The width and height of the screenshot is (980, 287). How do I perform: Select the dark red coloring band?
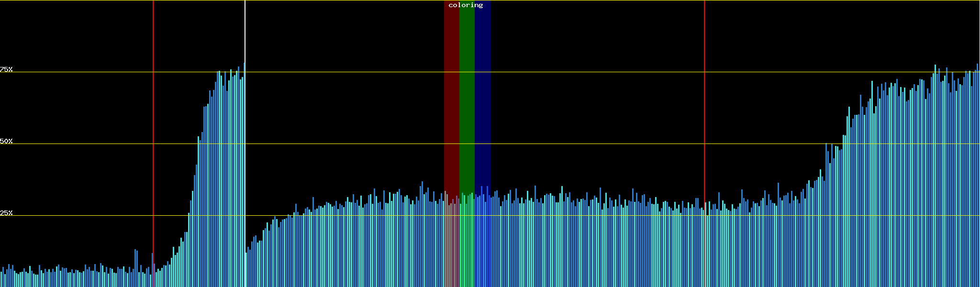451,96
